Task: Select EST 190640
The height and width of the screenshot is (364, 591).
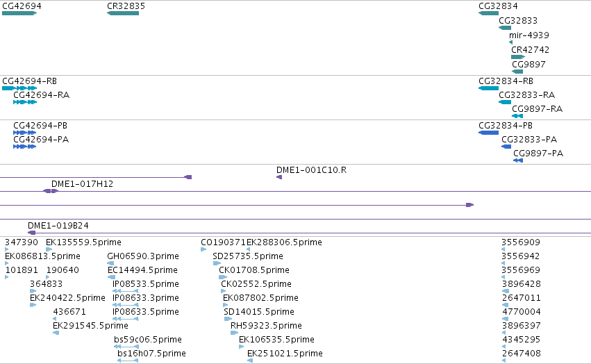Action: pos(48,277)
